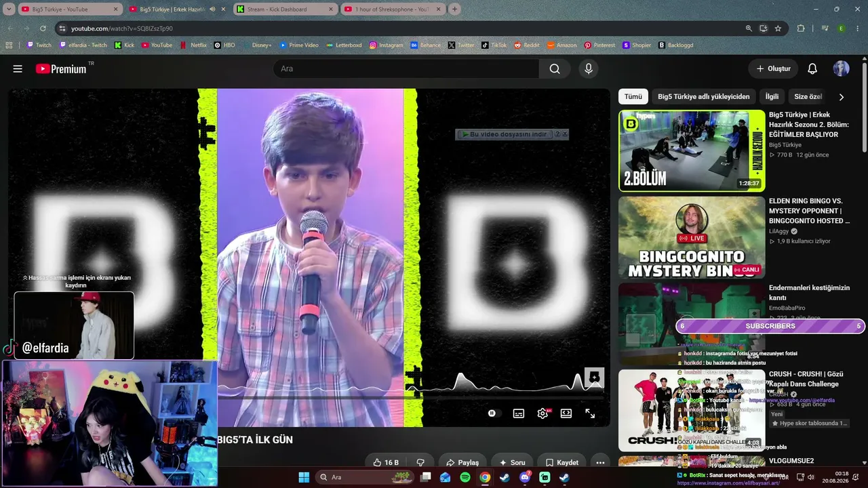Toggle subtitles on the video player
Image resolution: width=868 pixels, height=488 pixels.
coord(519,413)
